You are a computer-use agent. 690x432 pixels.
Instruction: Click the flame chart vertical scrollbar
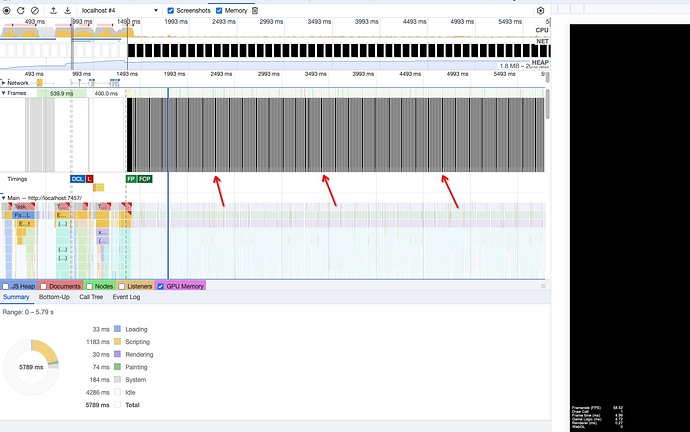pos(548,104)
